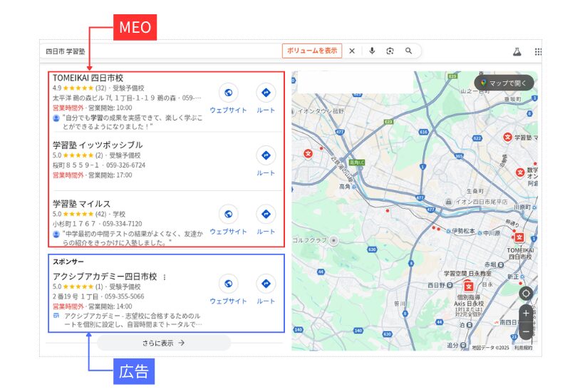Open the アクシブアカデミー四日市校 sponsored listing title
The width and height of the screenshot is (570, 392).
pos(105,277)
